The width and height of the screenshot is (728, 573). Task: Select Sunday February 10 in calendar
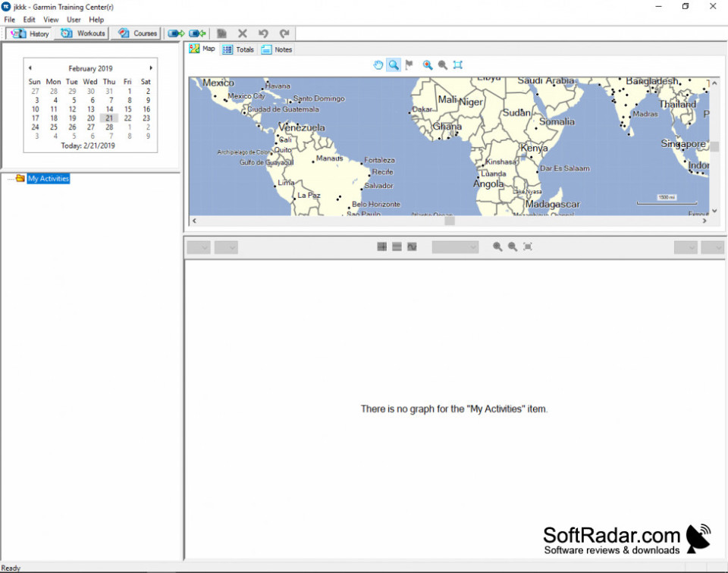(x=36, y=109)
